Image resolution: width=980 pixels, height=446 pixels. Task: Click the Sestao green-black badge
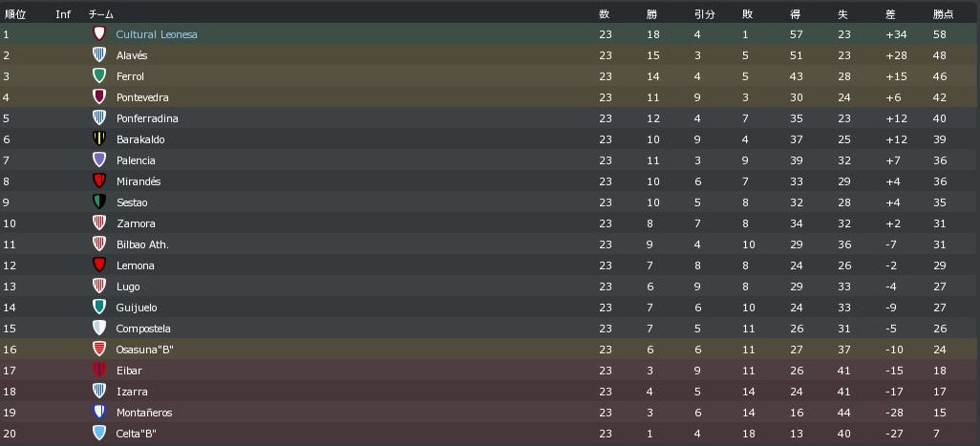click(98, 202)
